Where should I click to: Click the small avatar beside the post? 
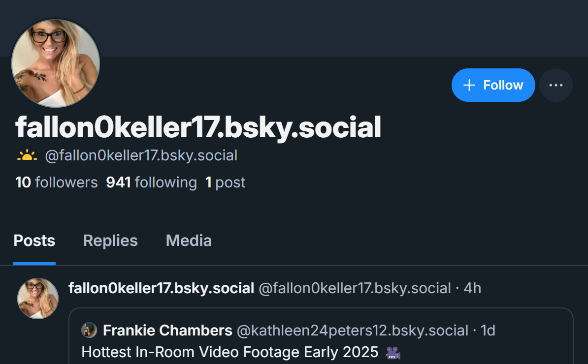pos(38,299)
